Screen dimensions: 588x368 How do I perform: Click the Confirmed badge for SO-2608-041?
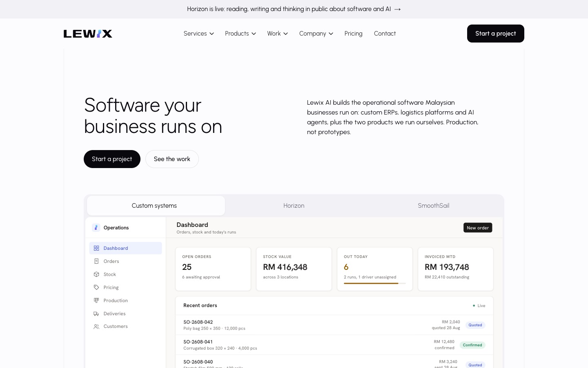[x=472, y=345]
